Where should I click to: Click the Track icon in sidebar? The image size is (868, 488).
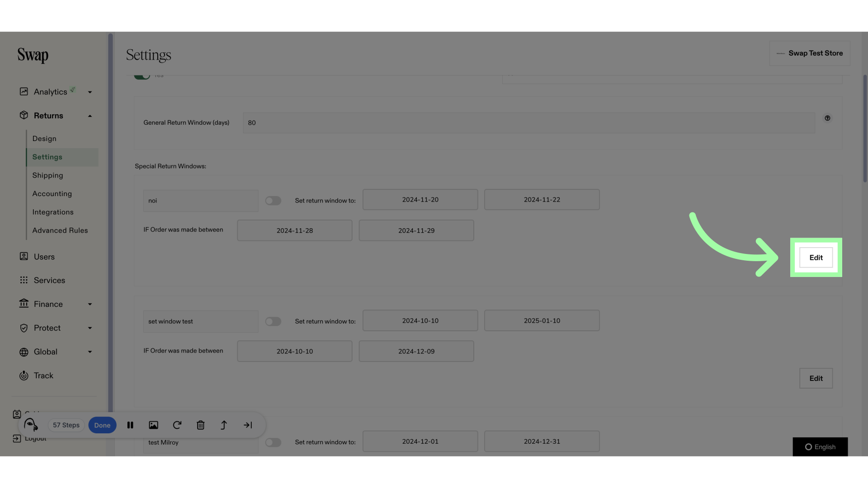[23, 375]
